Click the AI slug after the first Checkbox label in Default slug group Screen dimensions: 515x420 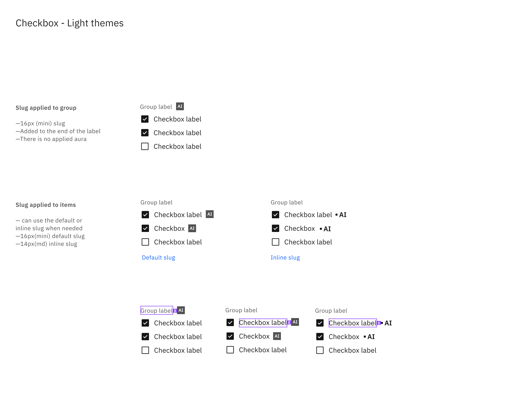(210, 214)
